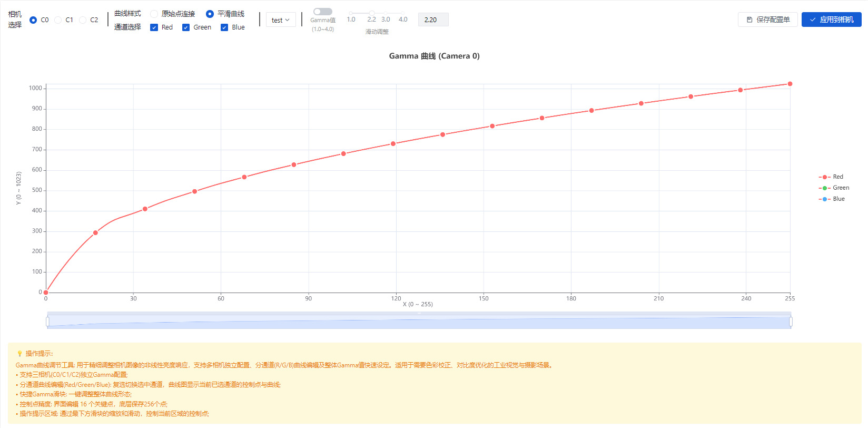Toggle the Red series in chart legend

831,177
